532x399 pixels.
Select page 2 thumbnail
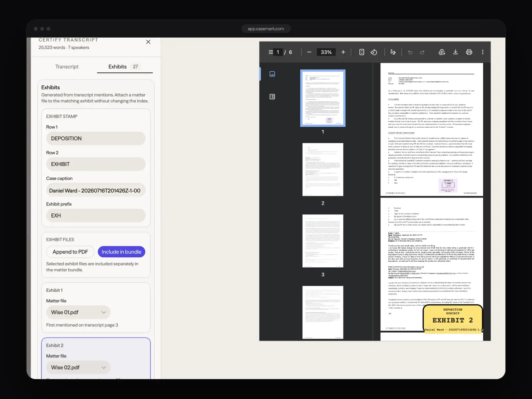pyautogui.click(x=323, y=170)
